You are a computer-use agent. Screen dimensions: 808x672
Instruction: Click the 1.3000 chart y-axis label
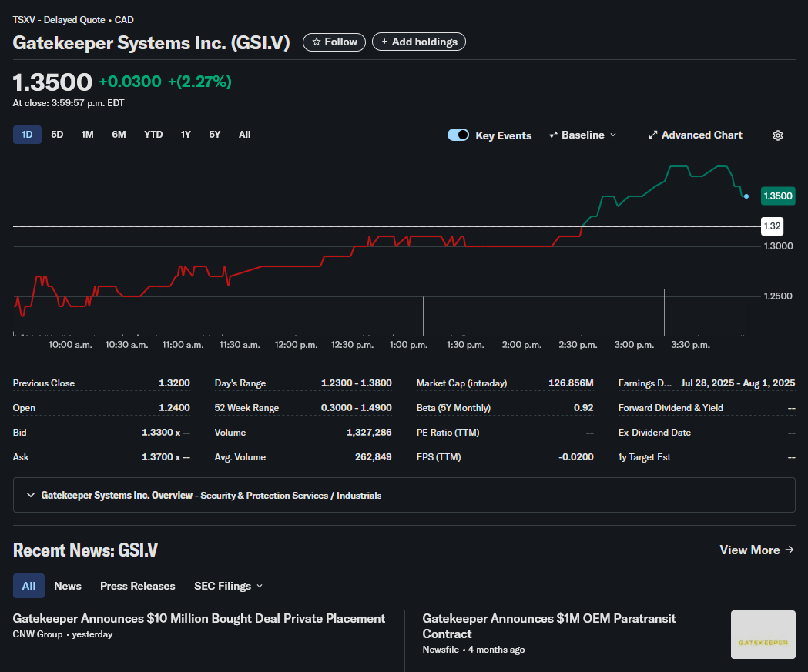click(x=778, y=246)
